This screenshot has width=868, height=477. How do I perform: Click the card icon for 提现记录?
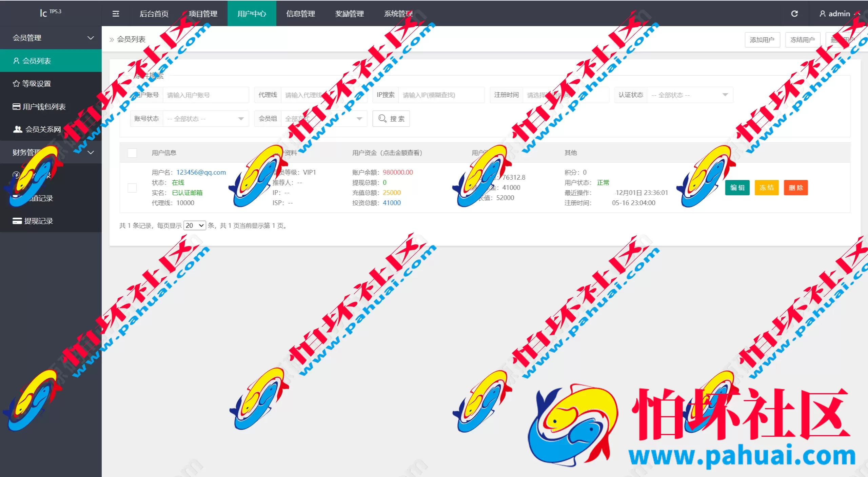coord(17,221)
